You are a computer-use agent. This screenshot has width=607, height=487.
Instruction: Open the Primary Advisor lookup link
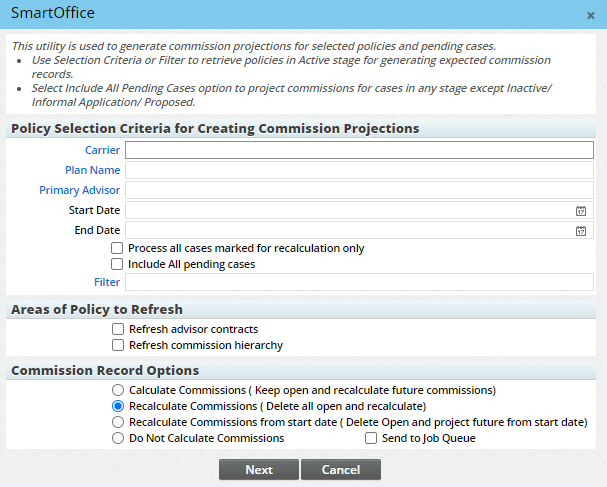79,190
